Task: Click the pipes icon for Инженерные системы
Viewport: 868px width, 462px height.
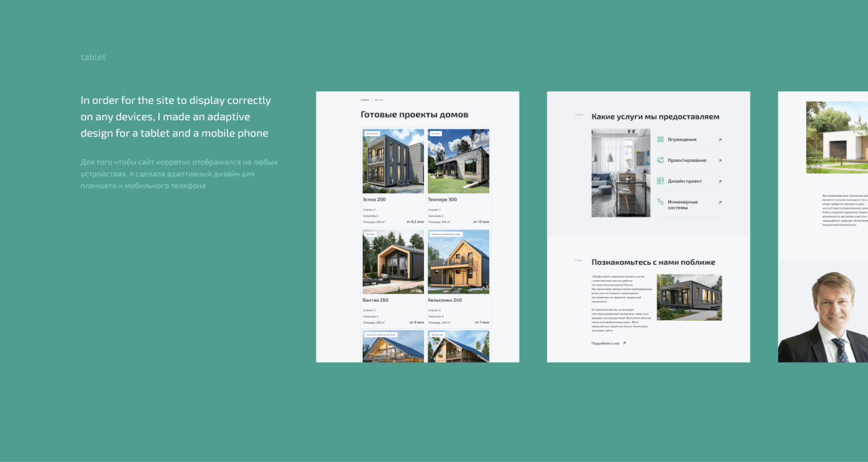Action: 660,202
